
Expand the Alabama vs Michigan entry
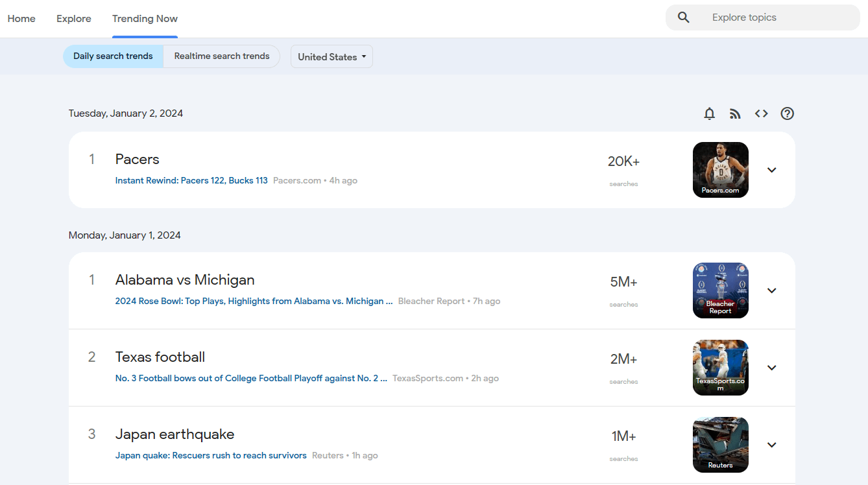771,290
